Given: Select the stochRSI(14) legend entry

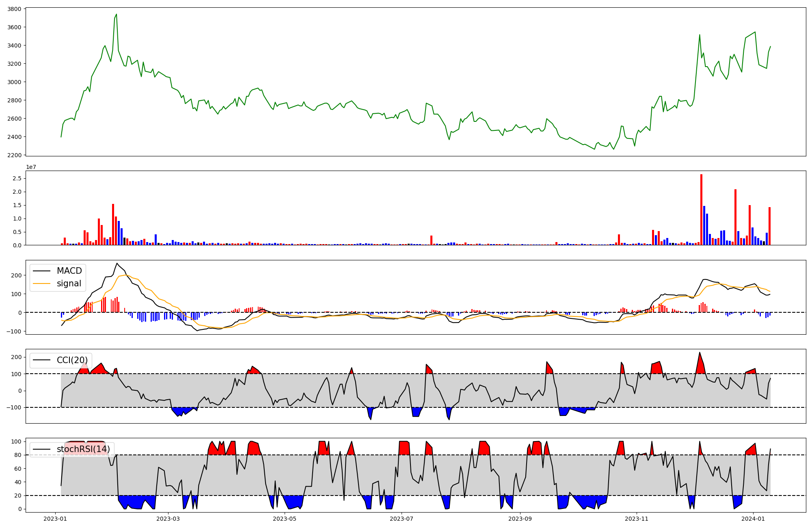Looking at the screenshot, I should (83, 449).
